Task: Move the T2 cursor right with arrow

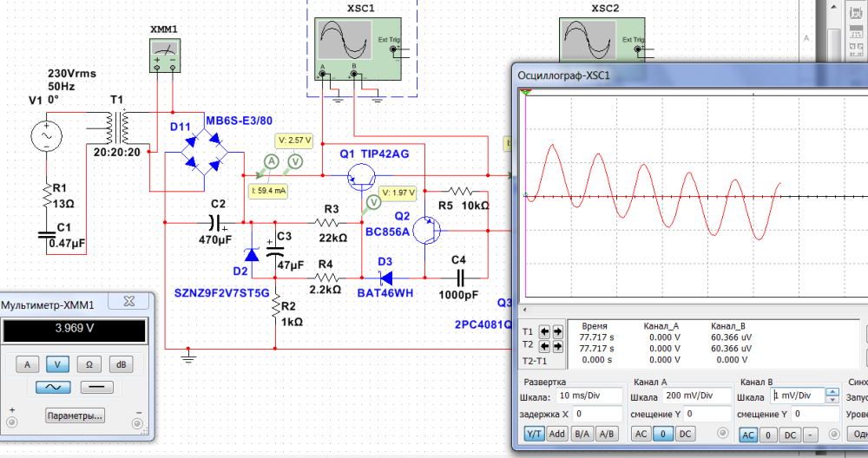Action: (557, 346)
